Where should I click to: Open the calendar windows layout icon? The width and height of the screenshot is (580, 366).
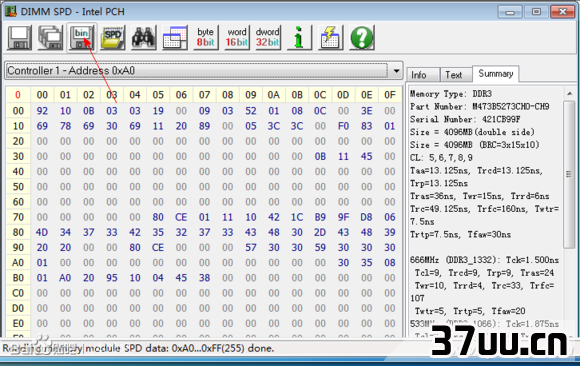pos(175,37)
